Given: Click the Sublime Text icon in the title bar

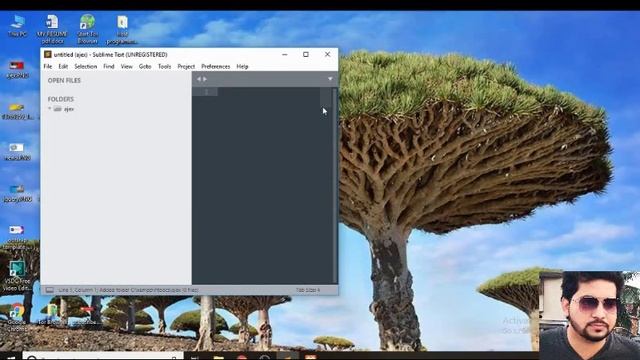Looking at the screenshot, I should [x=48, y=54].
